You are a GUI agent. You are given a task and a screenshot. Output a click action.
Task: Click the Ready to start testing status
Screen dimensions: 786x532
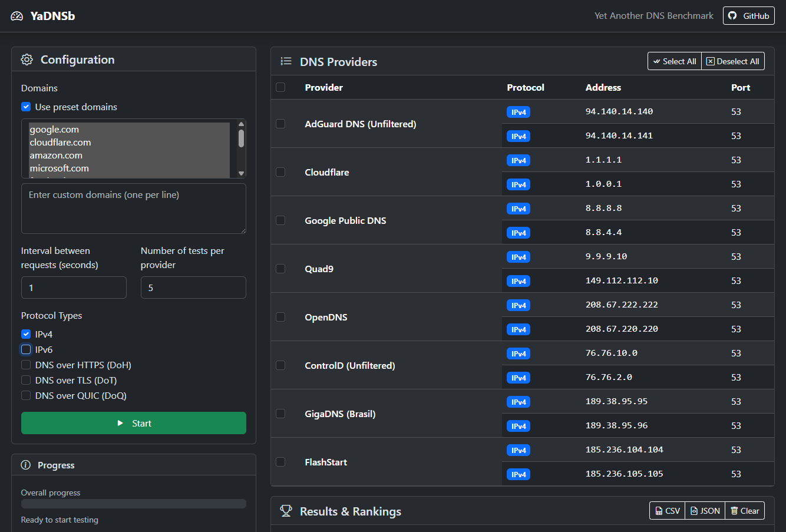(60, 520)
